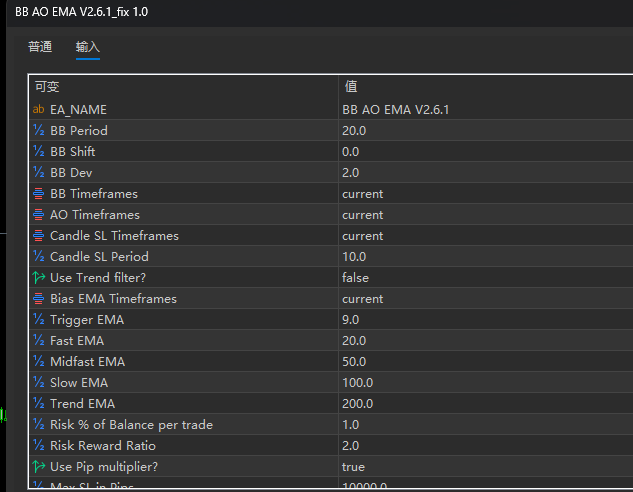Click the EA_NAME value BB AO EMA V2.6.1
The width and height of the screenshot is (633, 492).
click(x=395, y=109)
